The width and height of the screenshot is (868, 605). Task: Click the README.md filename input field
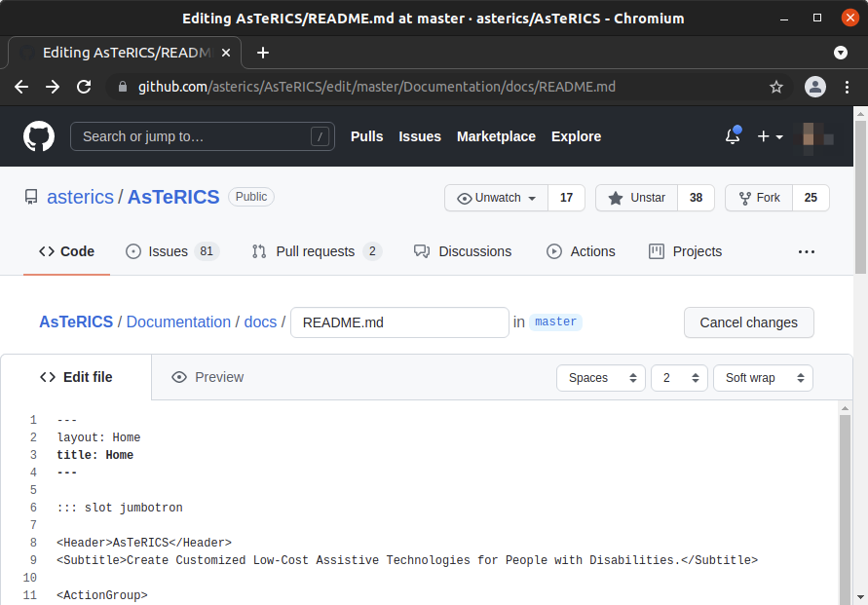click(x=399, y=322)
